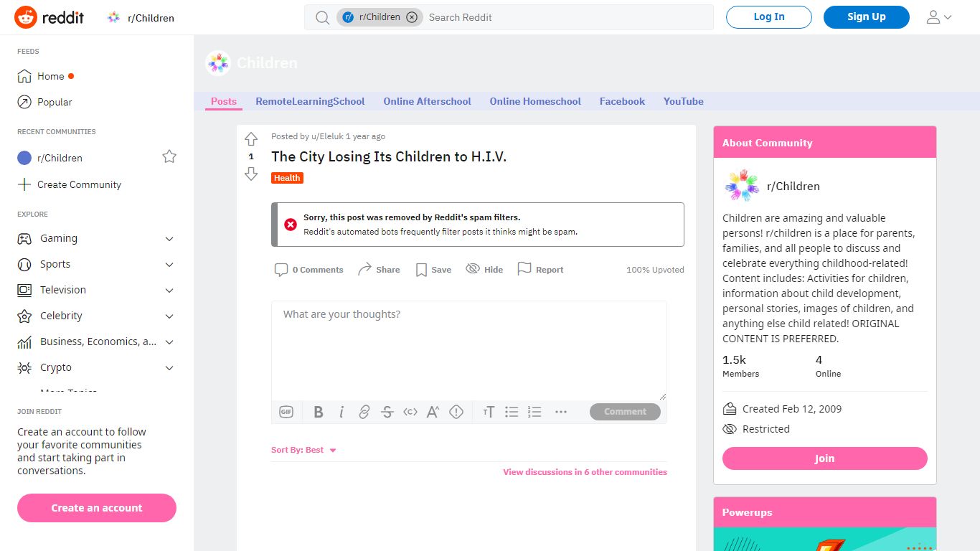The width and height of the screenshot is (980, 551).
Task: Click the Crypto icon
Action: pyautogui.click(x=24, y=367)
